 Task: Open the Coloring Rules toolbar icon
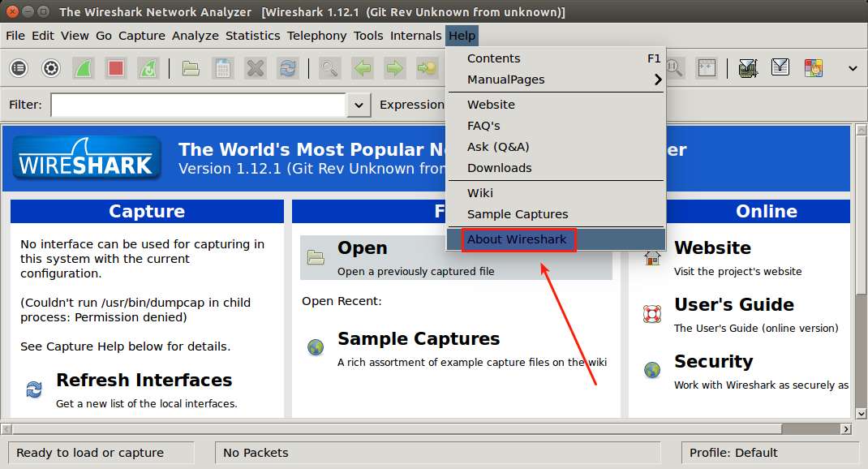(813, 68)
